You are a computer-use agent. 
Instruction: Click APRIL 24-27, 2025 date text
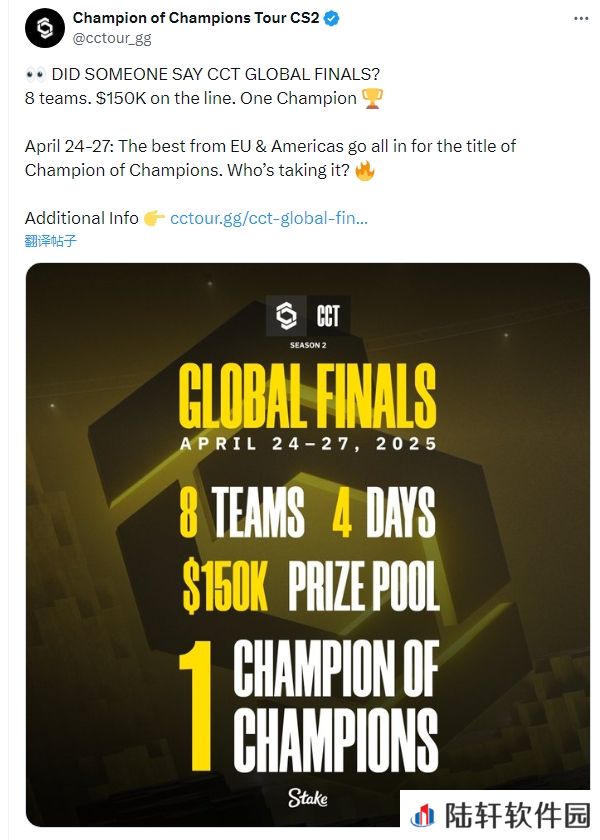click(x=308, y=444)
